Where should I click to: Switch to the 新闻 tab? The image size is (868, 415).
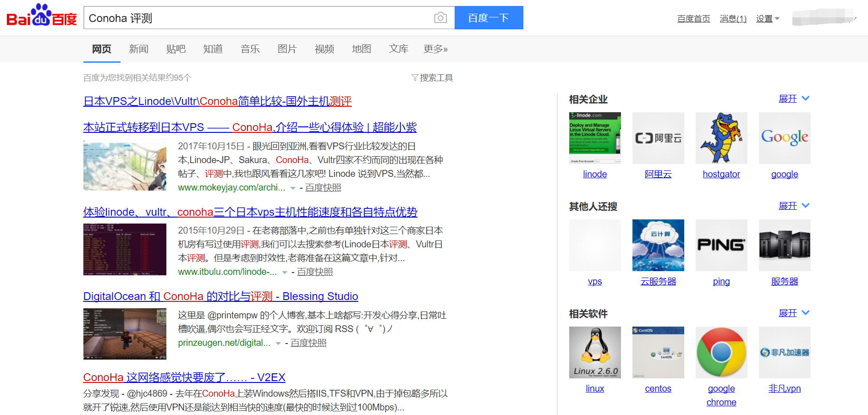tap(139, 49)
